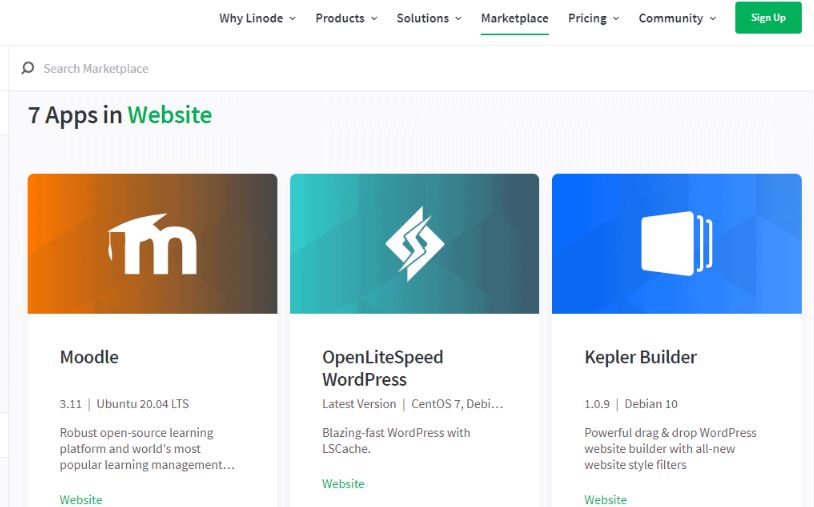
Task: Click the Moodle orange banner thumbnail
Action: tap(152, 243)
